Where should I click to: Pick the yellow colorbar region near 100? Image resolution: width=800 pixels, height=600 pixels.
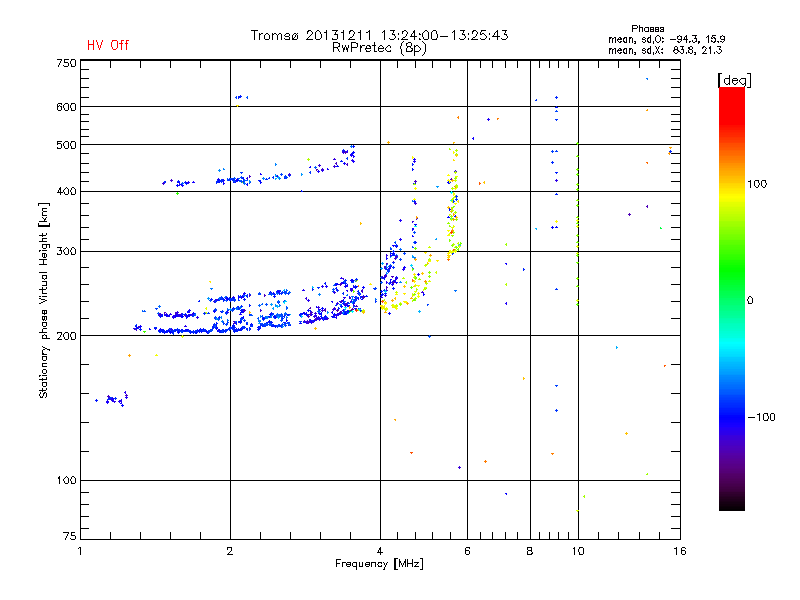coord(732,194)
